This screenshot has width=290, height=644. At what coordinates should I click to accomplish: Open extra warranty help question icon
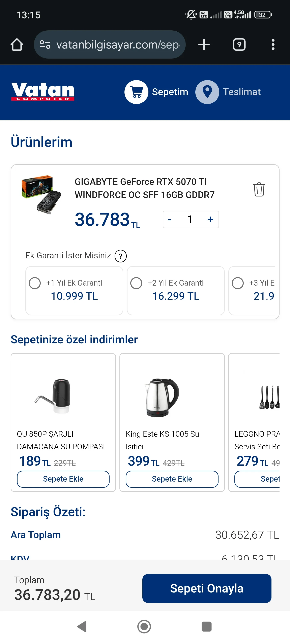[x=121, y=256]
